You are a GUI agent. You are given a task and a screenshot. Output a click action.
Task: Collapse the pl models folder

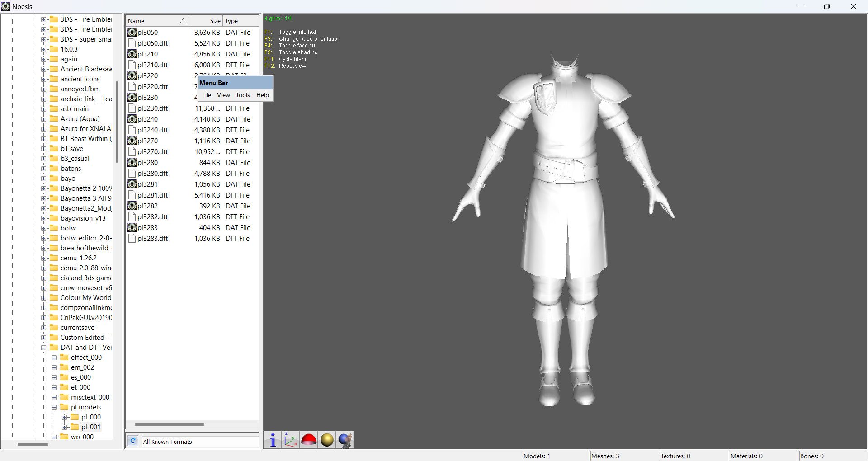tap(54, 407)
